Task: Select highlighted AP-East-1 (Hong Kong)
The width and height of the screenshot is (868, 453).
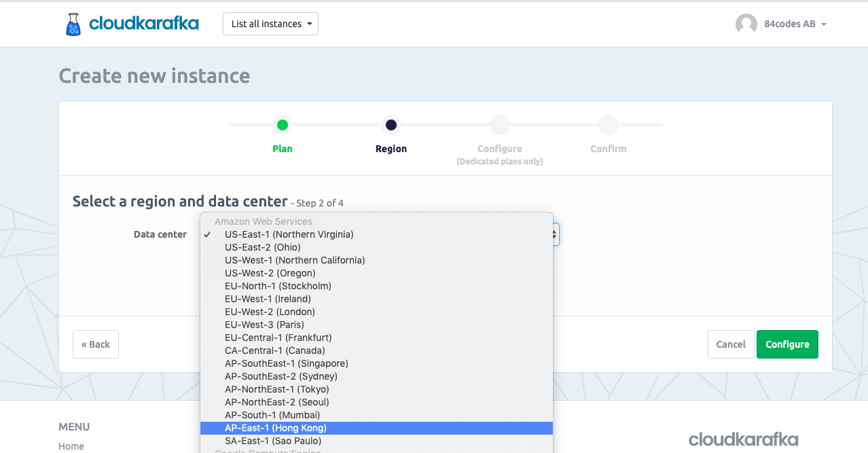Action: pos(377,428)
